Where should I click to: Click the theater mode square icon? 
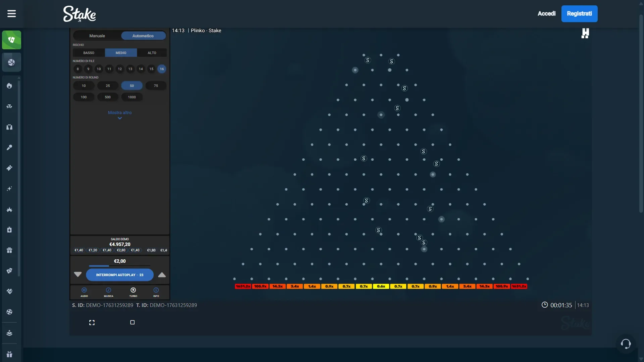tap(132, 322)
